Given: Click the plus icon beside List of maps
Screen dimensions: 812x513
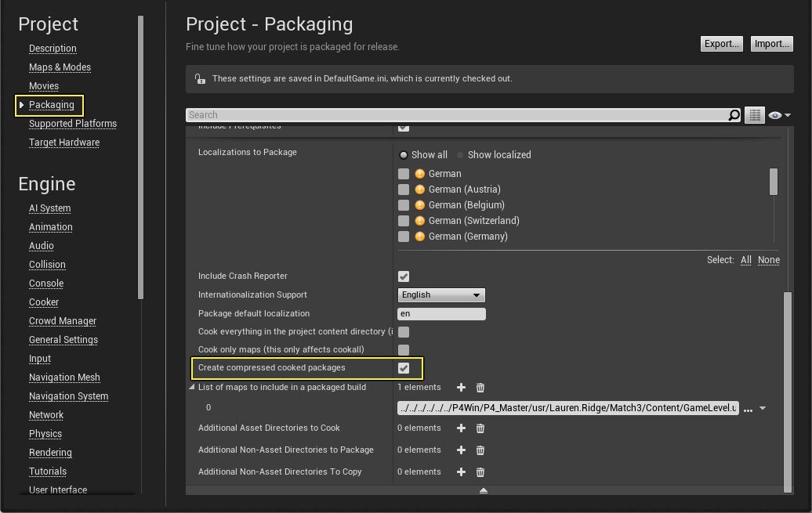Looking at the screenshot, I should [x=461, y=387].
